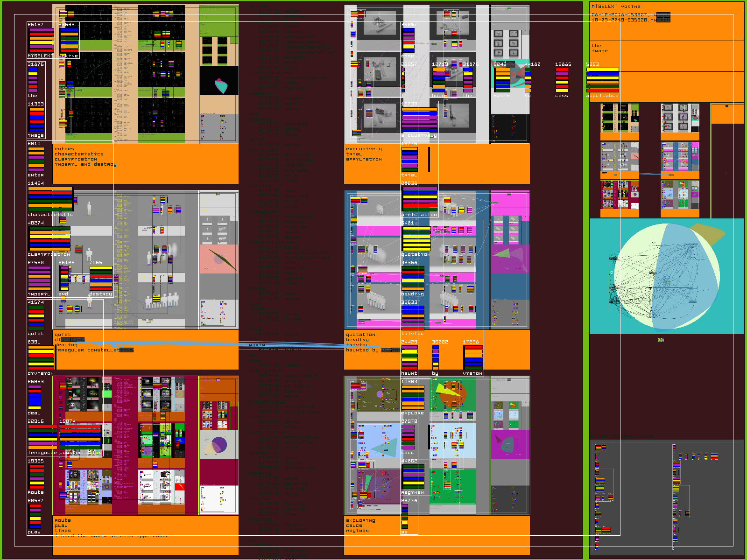The height and width of the screenshot is (560, 747).
Task: Click the color bar stack labeled 26157
Action: [42, 40]
